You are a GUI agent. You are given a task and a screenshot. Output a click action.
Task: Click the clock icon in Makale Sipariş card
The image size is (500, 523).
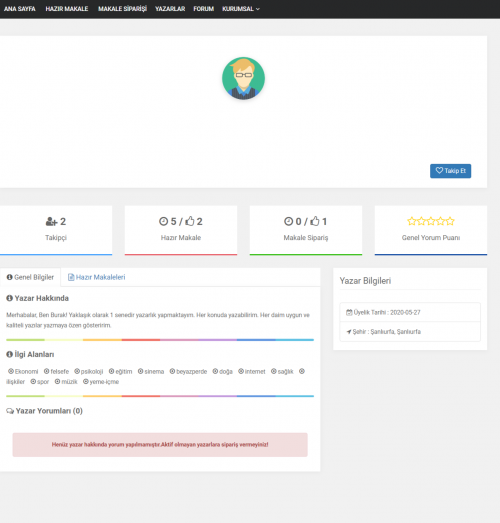289,221
